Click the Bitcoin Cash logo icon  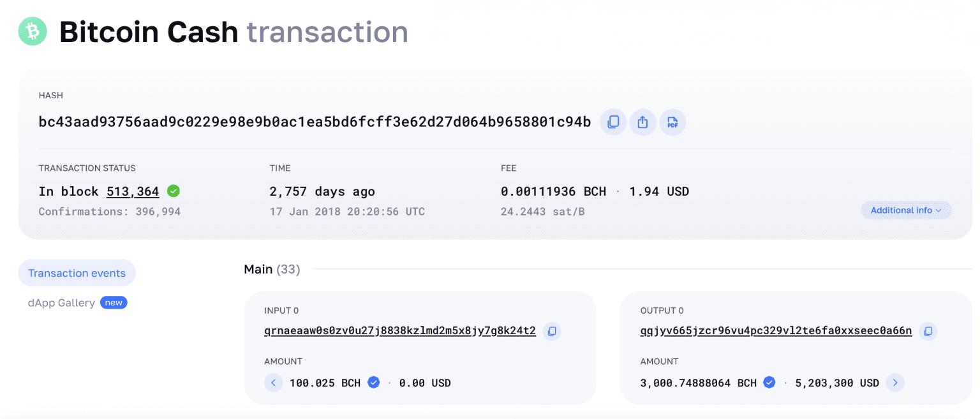pyautogui.click(x=33, y=31)
